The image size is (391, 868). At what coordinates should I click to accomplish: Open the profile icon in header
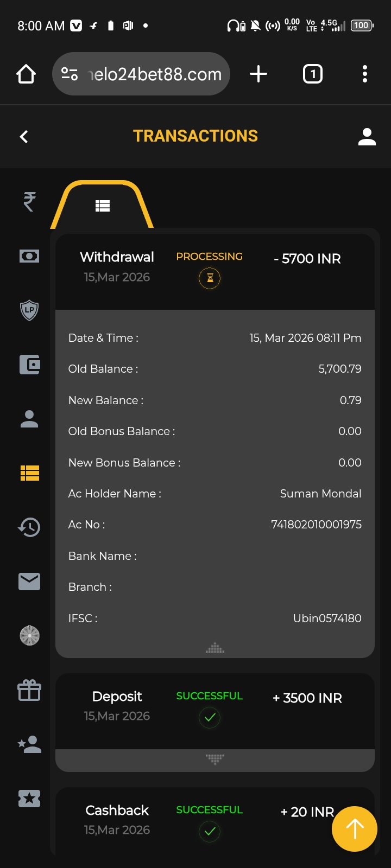[367, 137]
